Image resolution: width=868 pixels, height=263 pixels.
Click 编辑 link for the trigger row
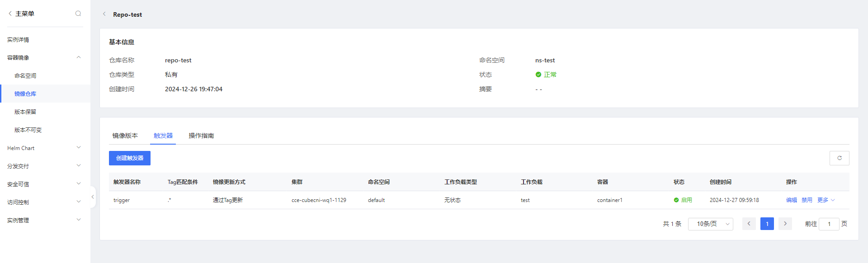pos(792,200)
